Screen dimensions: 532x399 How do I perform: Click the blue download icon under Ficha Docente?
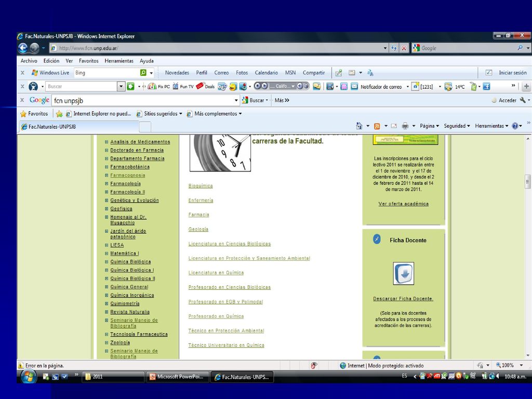403,273
